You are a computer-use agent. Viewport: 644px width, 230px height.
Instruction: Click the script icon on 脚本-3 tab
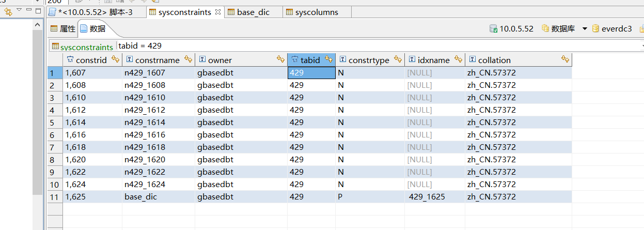[52, 12]
